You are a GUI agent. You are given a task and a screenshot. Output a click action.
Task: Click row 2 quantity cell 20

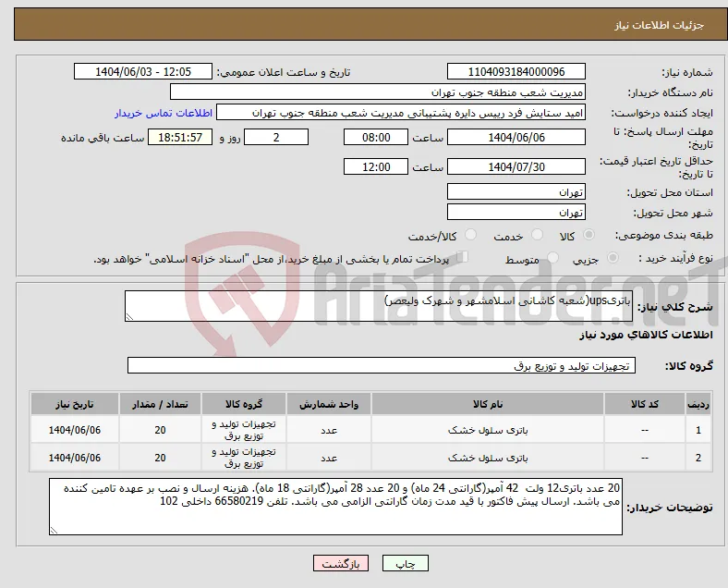click(x=160, y=458)
